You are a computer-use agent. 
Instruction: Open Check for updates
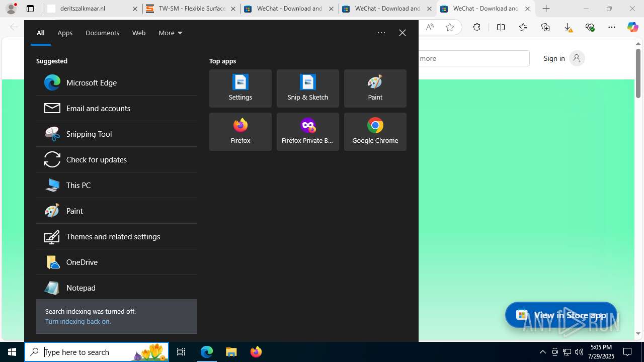coord(116,159)
